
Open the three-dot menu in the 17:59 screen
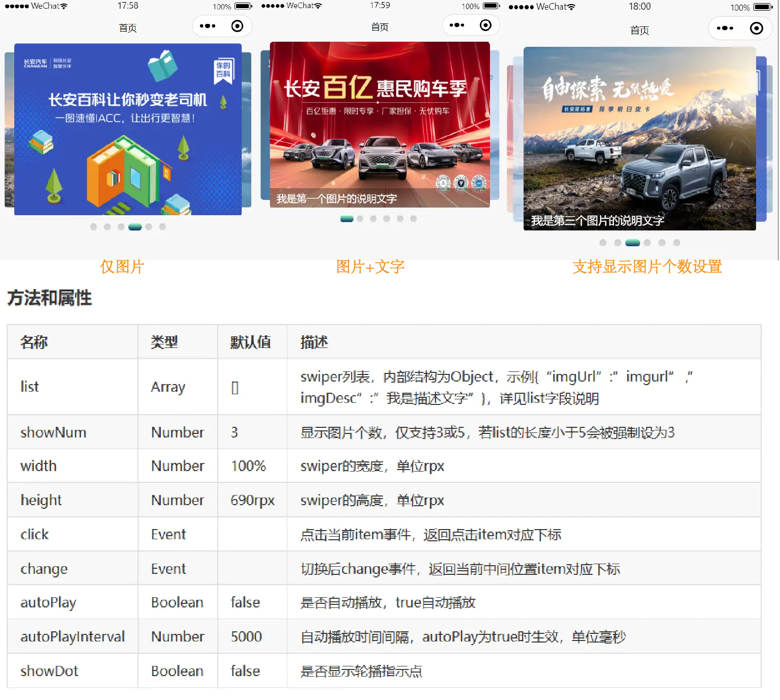tap(457, 25)
